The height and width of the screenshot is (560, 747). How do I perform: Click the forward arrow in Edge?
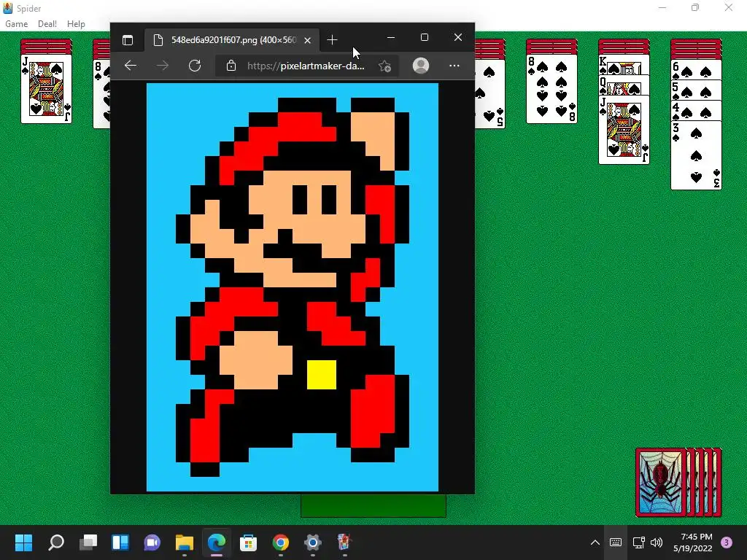click(163, 66)
